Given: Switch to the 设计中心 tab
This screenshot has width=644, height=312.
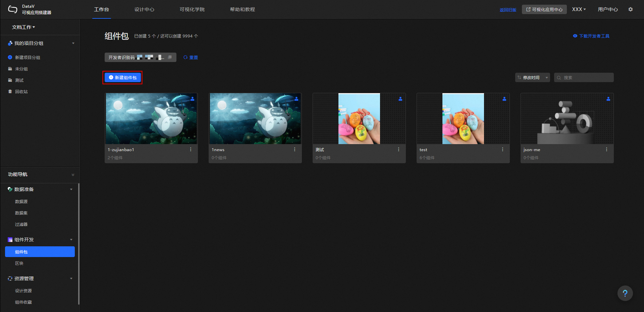Looking at the screenshot, I should click(x=144, y=9).
